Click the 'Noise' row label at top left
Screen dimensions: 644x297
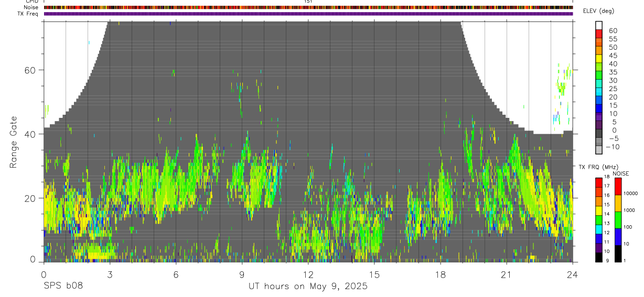pos(31,7)
